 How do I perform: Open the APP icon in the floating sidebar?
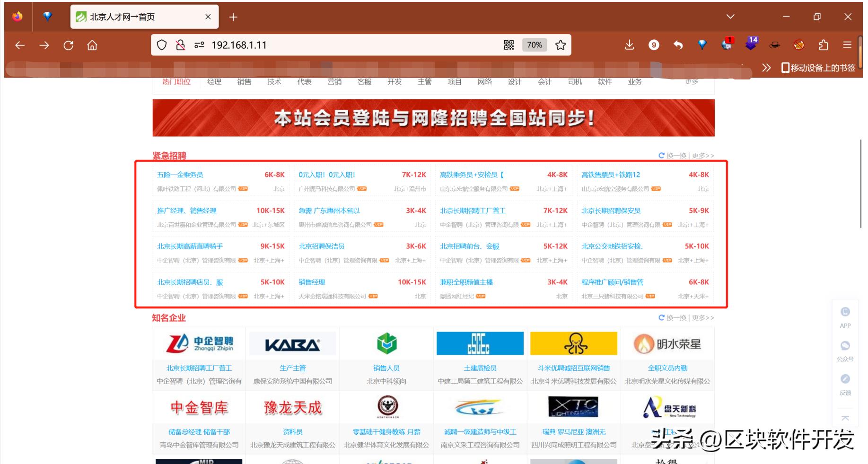845,312
